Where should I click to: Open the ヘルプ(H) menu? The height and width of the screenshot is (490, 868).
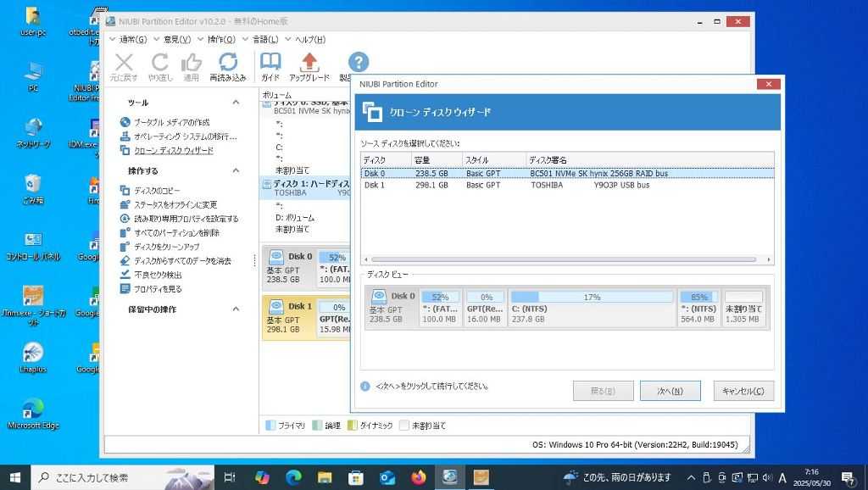(x=309, y=39)
